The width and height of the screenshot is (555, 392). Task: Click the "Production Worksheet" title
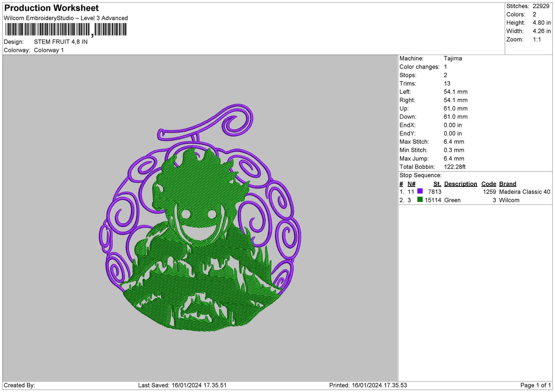click(x=51, y=8)
